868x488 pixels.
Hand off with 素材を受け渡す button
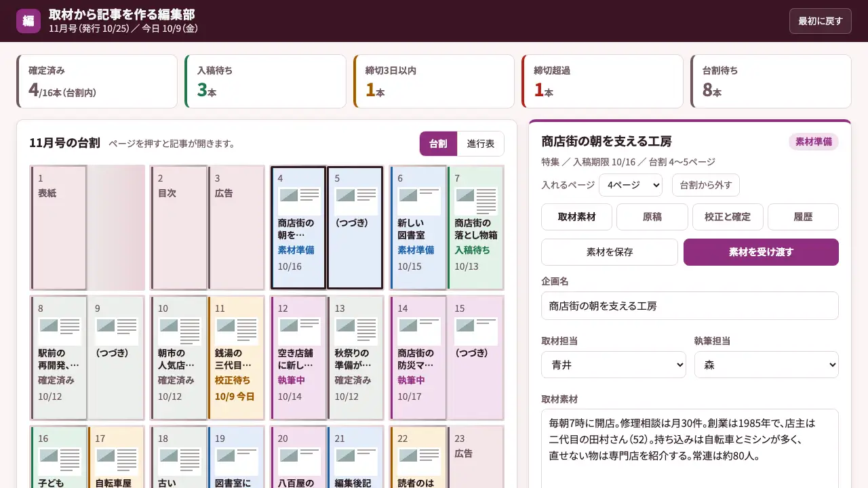761,252
